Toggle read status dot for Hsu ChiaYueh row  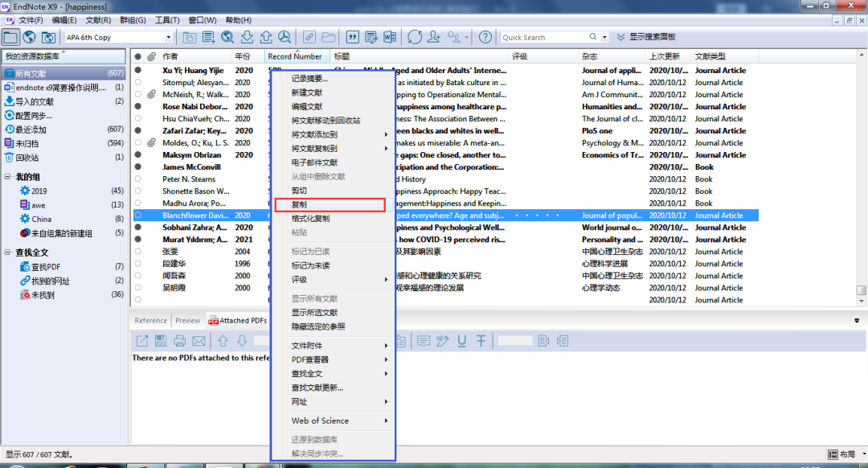pyautogui.click(x=138, y=118)
